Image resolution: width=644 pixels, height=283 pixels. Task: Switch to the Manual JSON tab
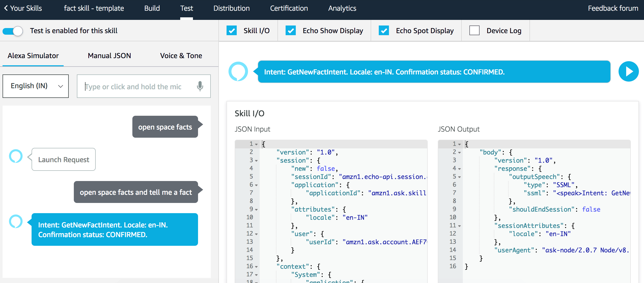click(109, 55)
